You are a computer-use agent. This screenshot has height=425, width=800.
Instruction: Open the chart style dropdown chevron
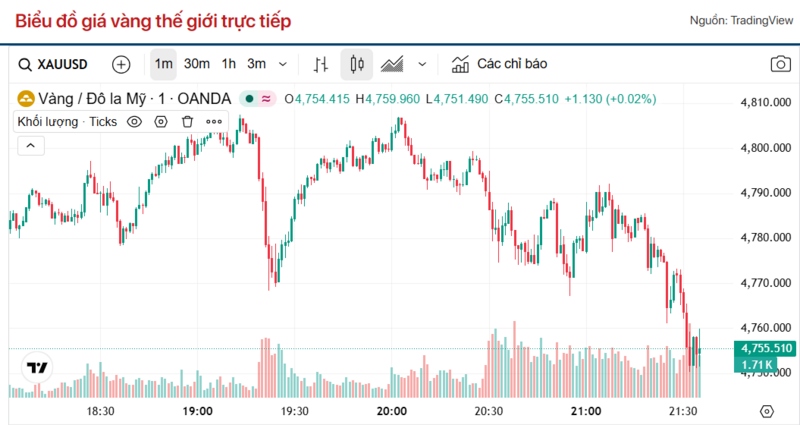click(422, 64)
